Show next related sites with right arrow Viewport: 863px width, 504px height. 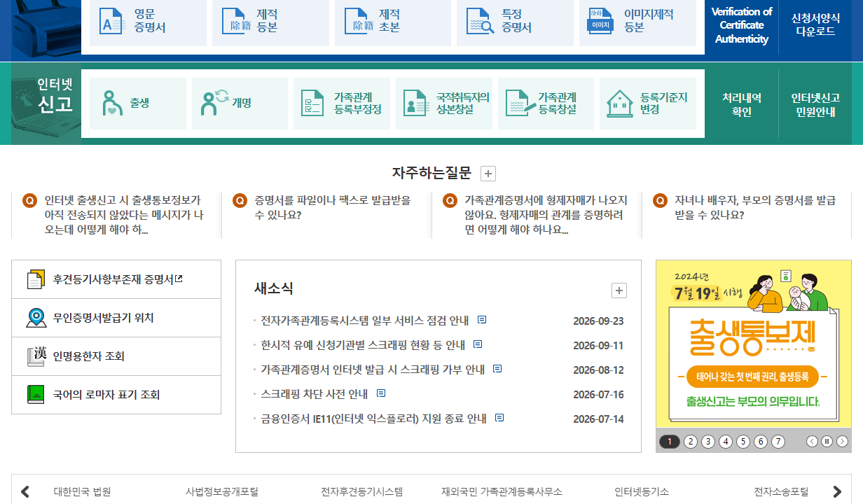836,491
